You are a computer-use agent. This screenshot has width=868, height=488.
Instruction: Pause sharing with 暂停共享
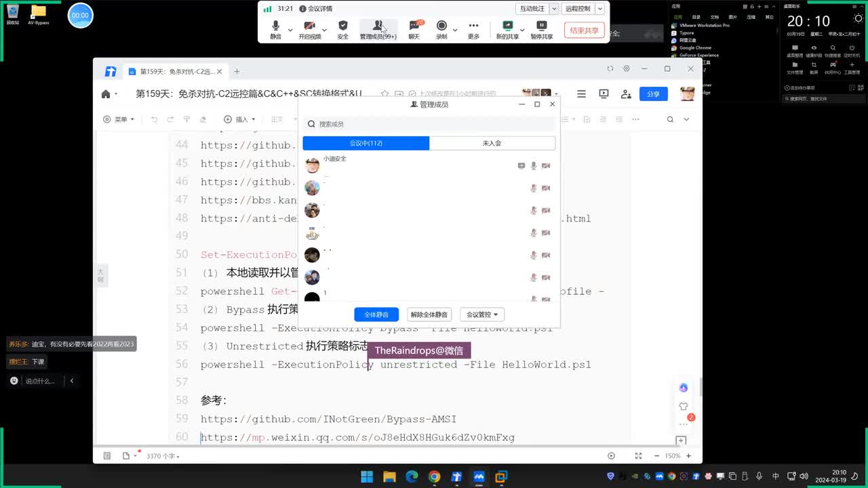point(541,29)
